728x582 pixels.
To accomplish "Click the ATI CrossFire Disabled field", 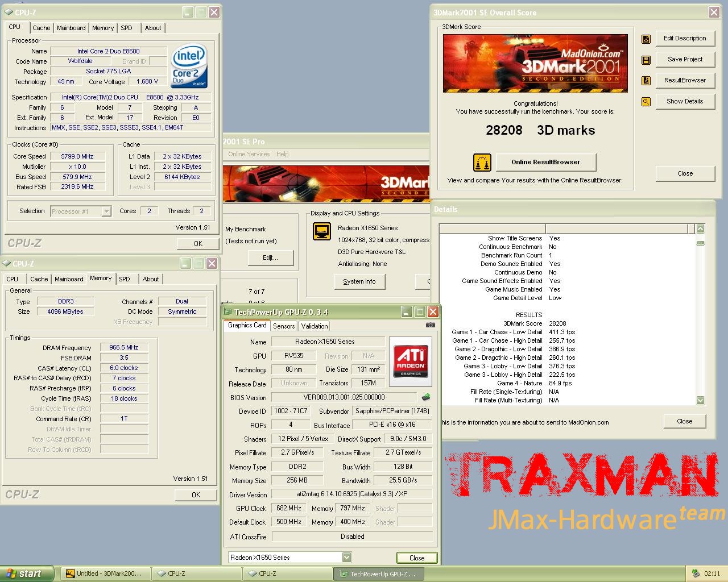I will tap(352, 537).
